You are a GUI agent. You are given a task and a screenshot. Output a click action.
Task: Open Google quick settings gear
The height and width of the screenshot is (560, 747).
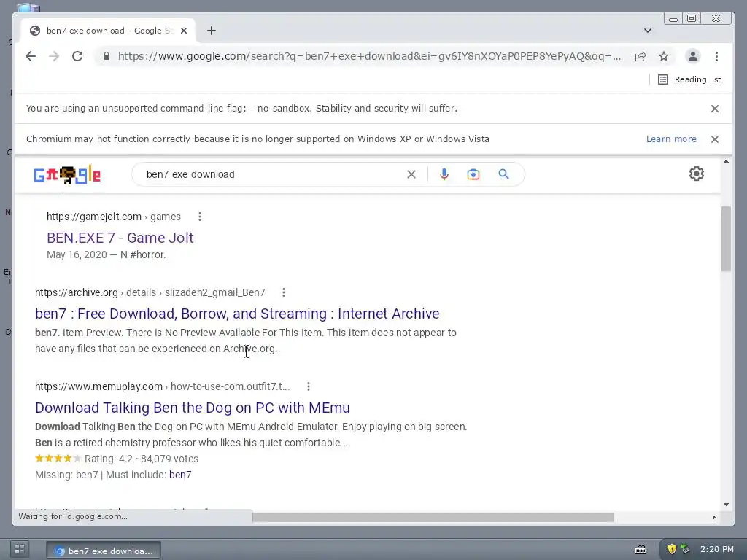click(697, 174)
